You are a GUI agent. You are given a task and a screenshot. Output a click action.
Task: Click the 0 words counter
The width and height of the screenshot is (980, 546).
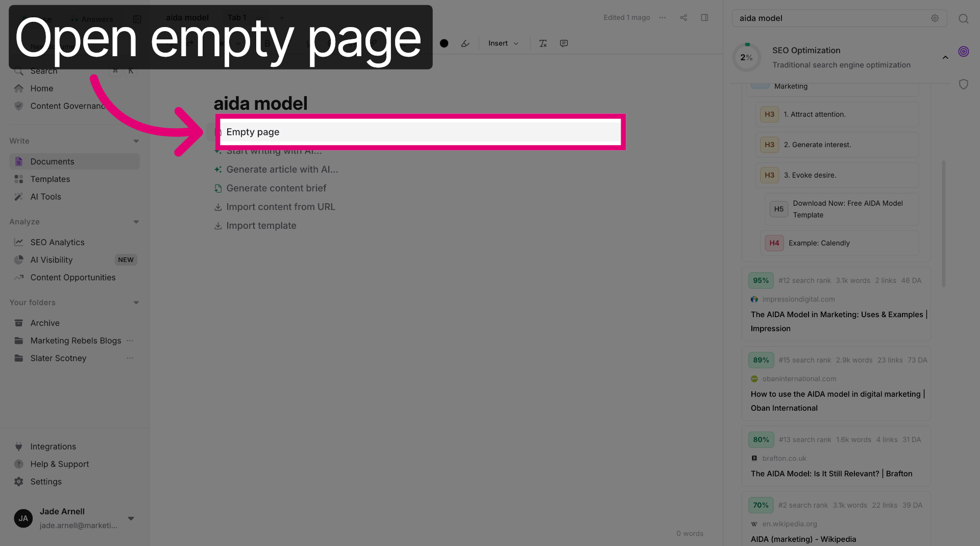pyautogui.click(x=690, y=533)
